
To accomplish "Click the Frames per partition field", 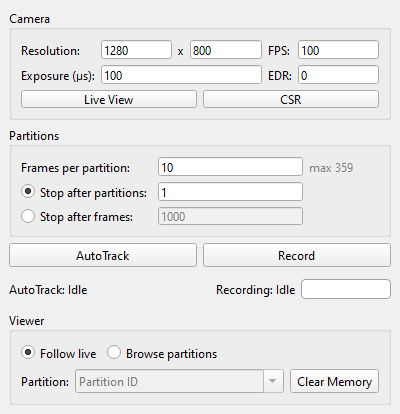I will tap(230, 167).
